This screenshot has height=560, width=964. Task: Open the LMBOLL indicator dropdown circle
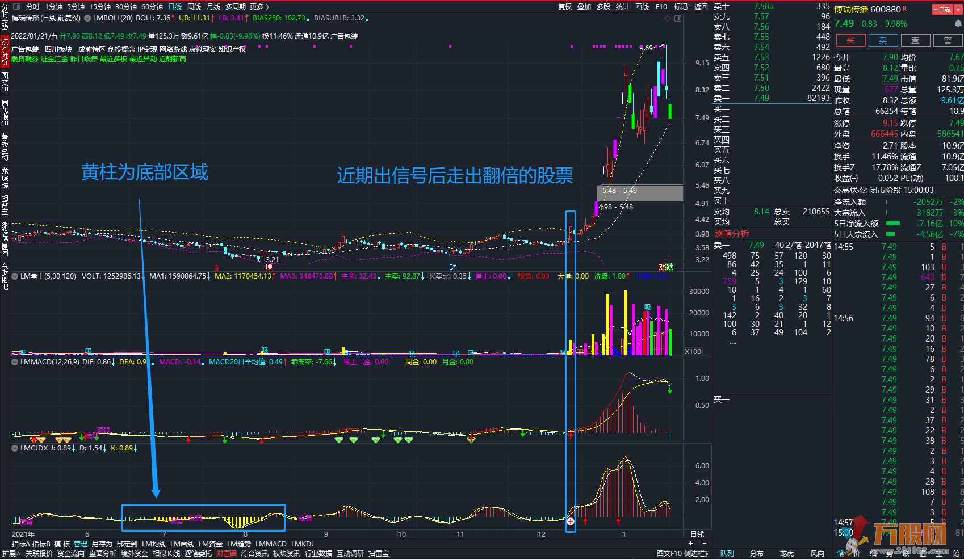click(87, 18)
